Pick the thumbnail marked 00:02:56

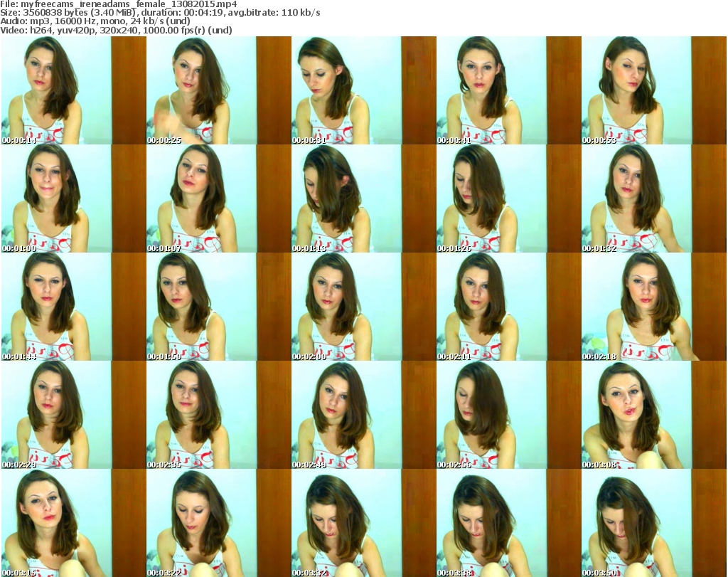click(x=509, y=415)
